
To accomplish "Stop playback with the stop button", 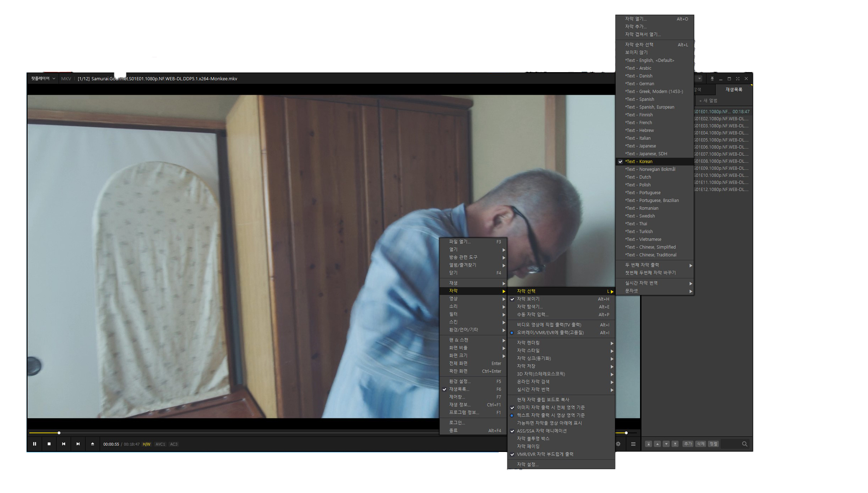I will pos(49,444).
